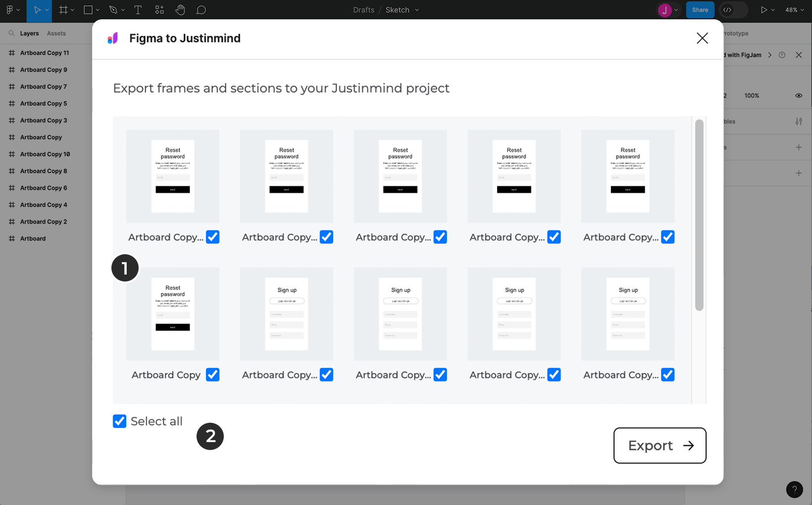Click frame icon beside Artboard Copy 9
This screenshot has height=505, width=812.
point(11,70)
